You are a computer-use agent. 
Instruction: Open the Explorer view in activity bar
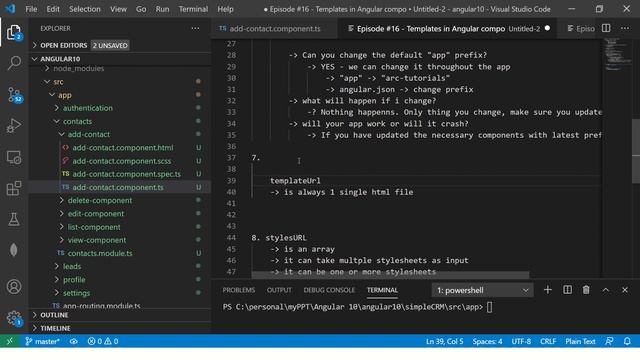(14, 32)
